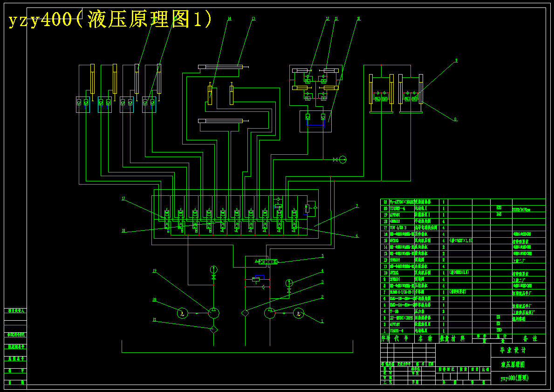554x392 pixels.
Task: Select the pressure gauge on the right branch line
Action: [x=343, y=160]
